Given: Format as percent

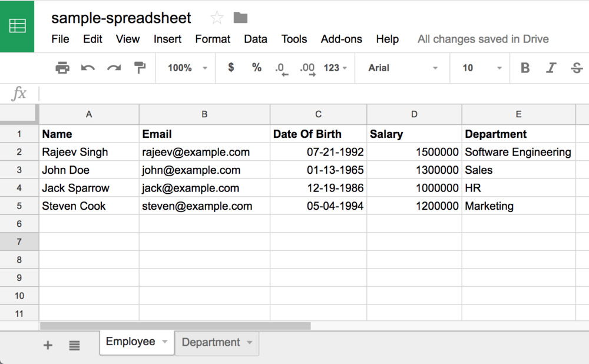Looking at the screenshot, I should pyautogui.click(x=257, y=68).
